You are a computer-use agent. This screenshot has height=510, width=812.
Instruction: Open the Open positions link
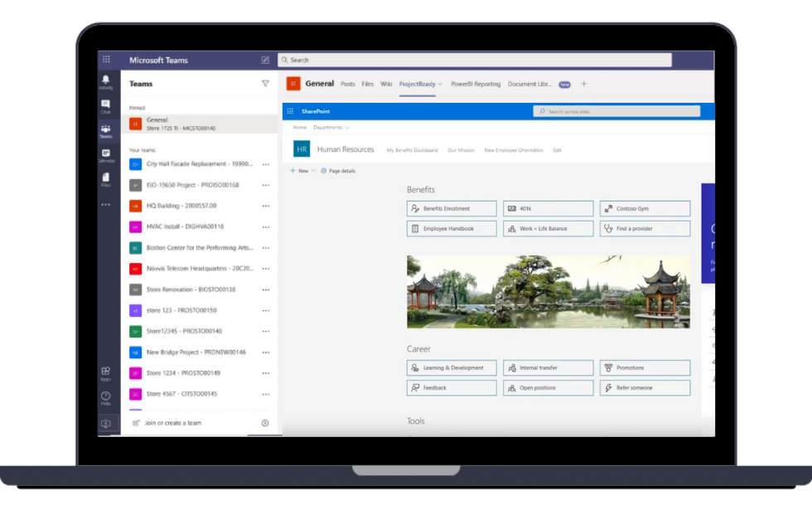(548, 388)
